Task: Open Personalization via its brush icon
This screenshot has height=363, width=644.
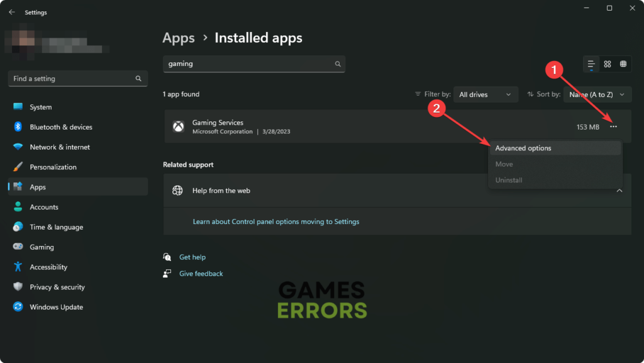Action: [18, 167]
